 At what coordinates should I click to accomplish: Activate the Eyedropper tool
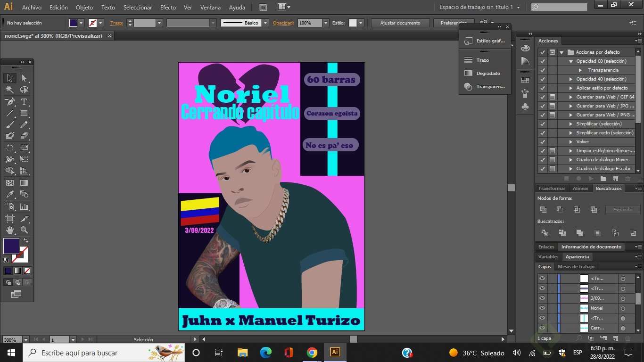pos(9,194)
